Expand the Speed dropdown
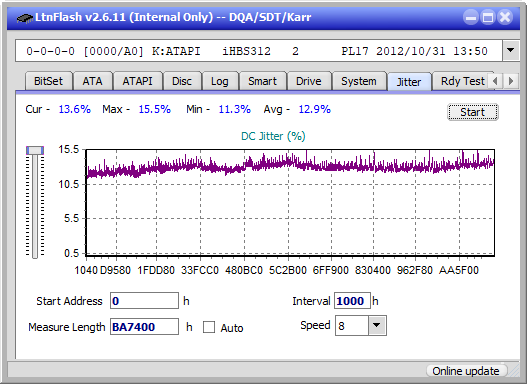Screen dimensions: 527x384 point(377,325)
